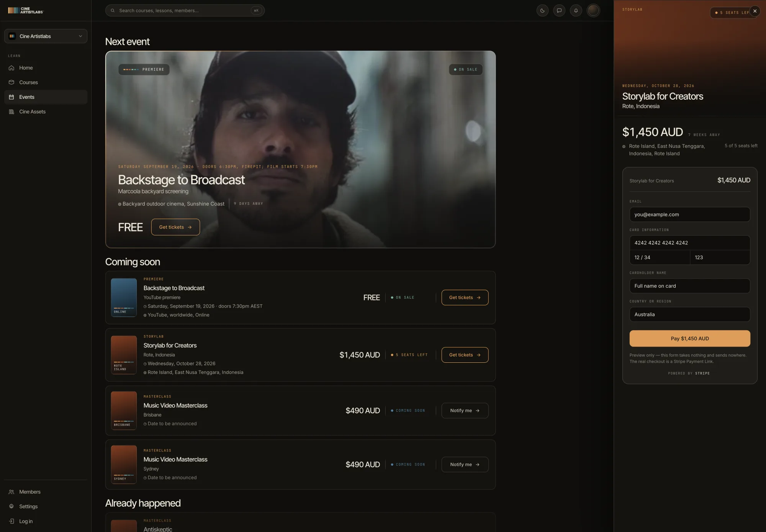Viewport: 766px width, 532px height.
Task: Open the ROTE ISLAND event thumbnail
Action: click(x=124, y=355)
